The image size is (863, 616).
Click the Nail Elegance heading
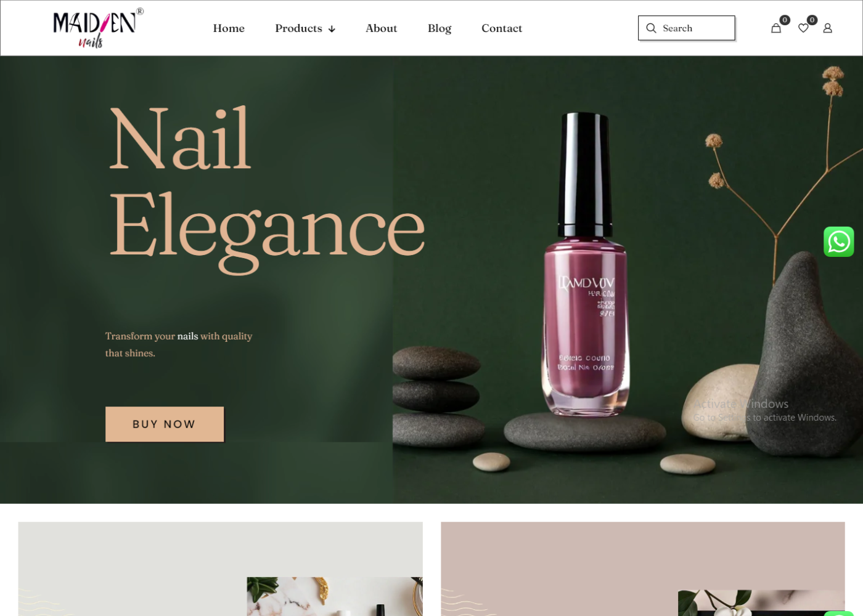click(267, 188)
